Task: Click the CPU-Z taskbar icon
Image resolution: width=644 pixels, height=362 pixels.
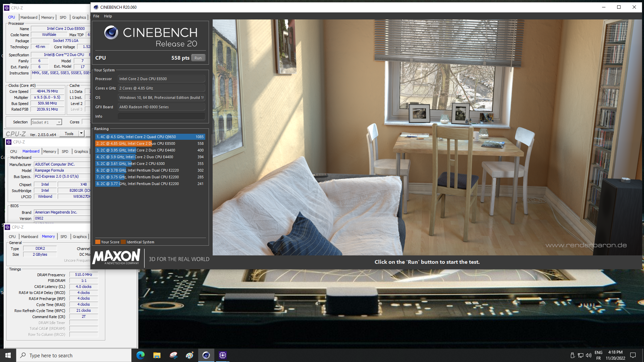Action: [222, 355]
